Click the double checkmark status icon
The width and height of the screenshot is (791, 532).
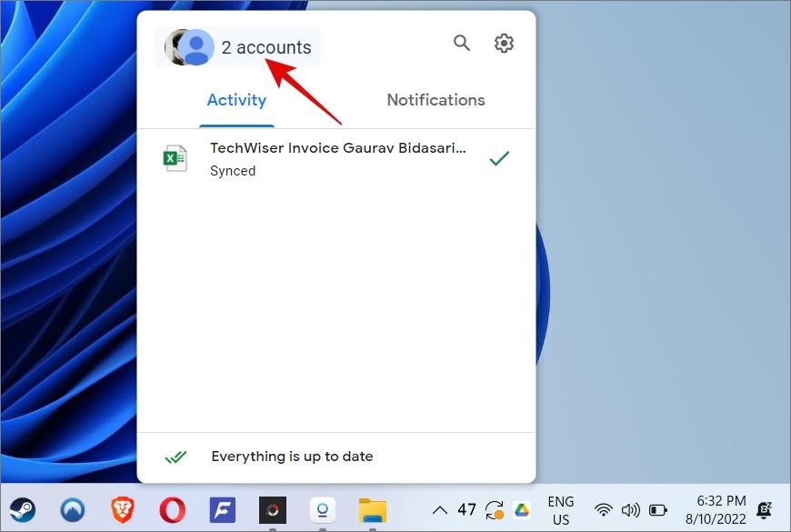(x=175, y=457)
